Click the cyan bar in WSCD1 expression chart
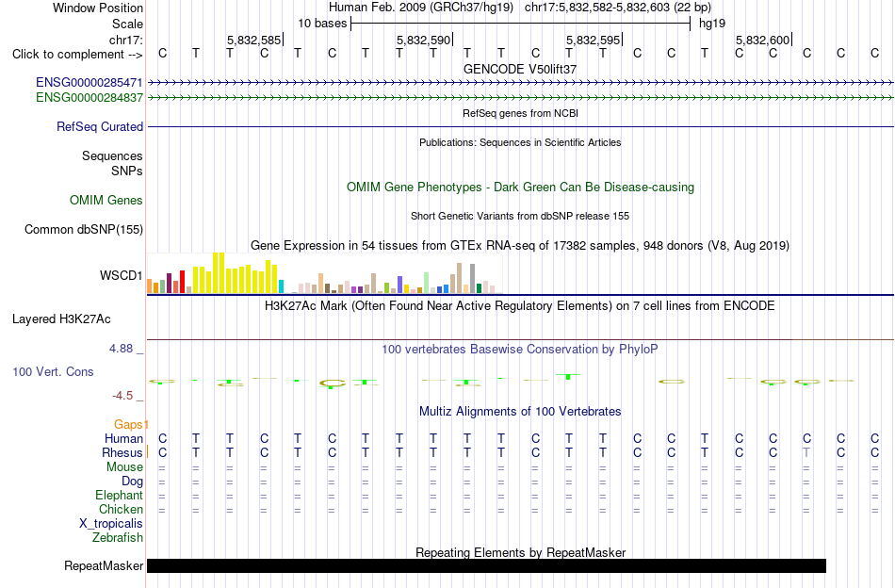Viewport: 895px width, 588px height. coord(281,286)
